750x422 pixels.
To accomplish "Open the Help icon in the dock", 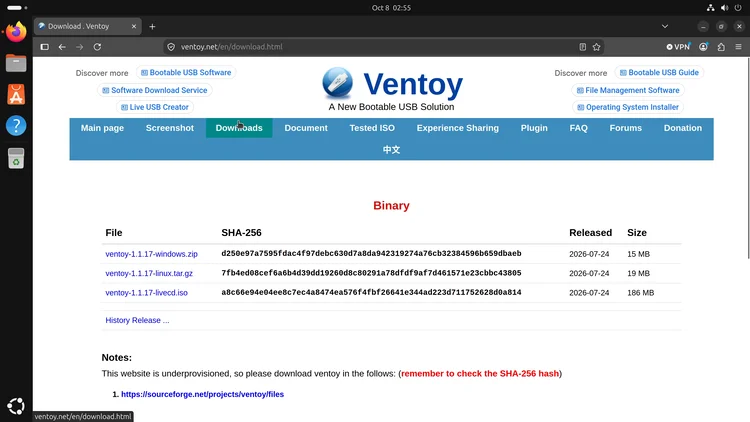I will (16, 126).
